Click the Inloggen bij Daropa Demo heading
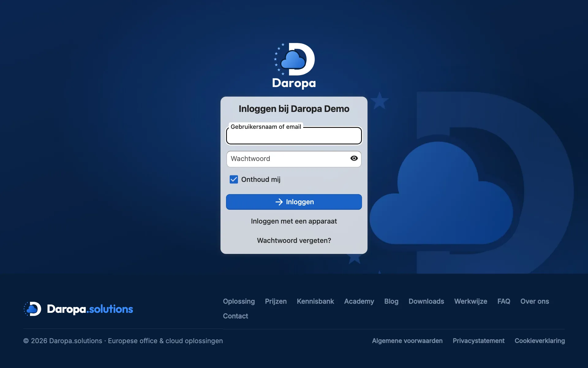This screenshot has height=368, width=588. pyautogui.click(x=294, y=109)
